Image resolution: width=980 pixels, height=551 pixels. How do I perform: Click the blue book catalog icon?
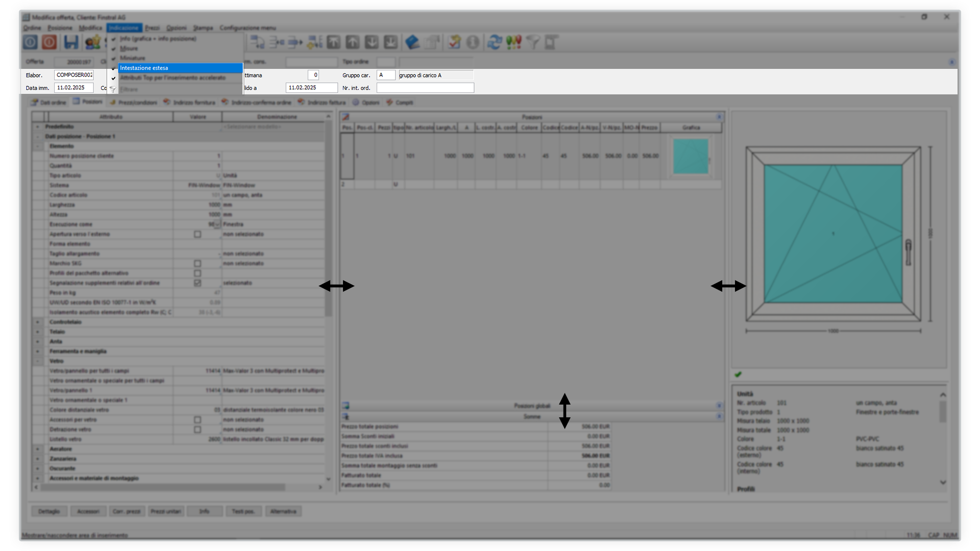coord(412,42)
